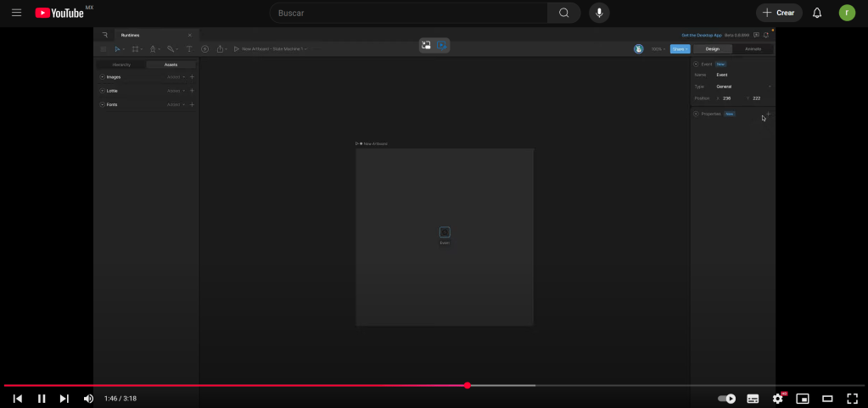Switch to Animate mode
The height and width of the screenshot is (408, 868).
tap(753, 49)
